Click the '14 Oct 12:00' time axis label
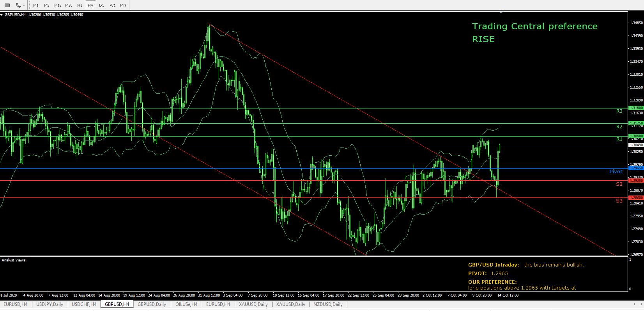 point(508,295)
